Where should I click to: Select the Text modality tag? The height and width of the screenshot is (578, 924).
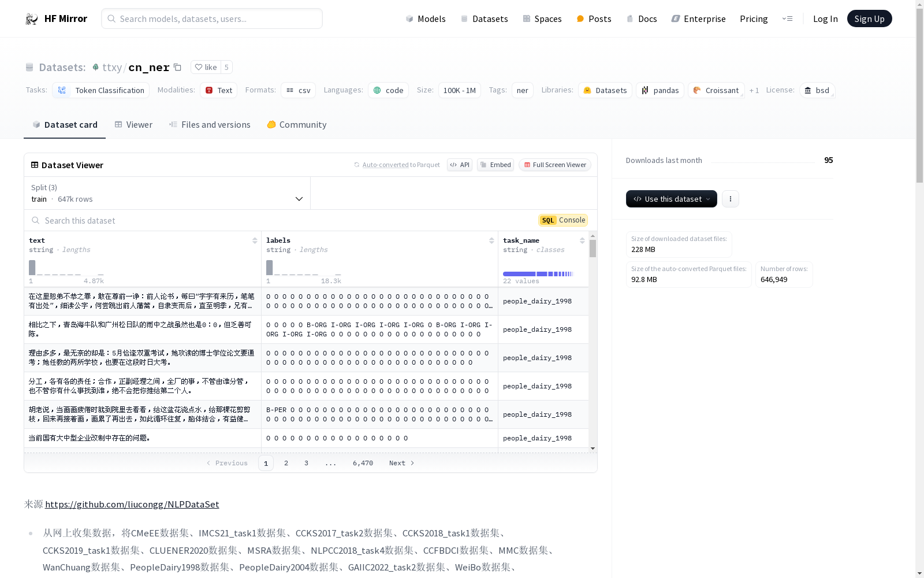point(219,90)
